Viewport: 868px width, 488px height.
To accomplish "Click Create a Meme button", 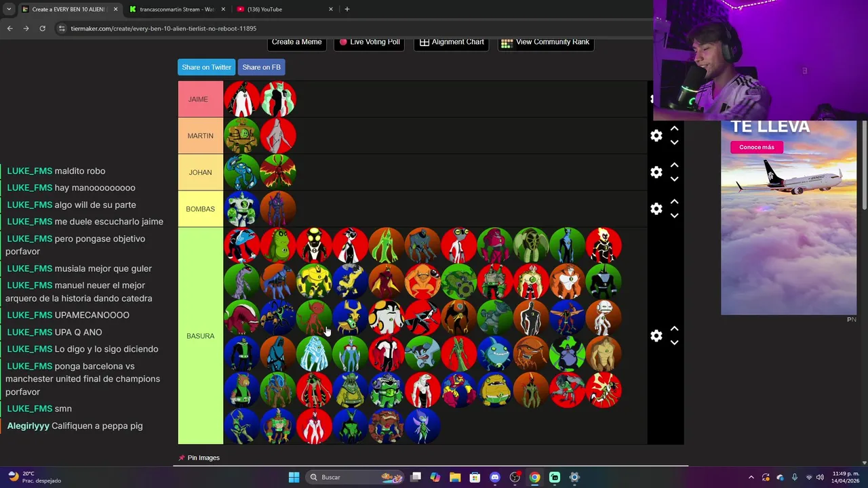I will [296, 42].
